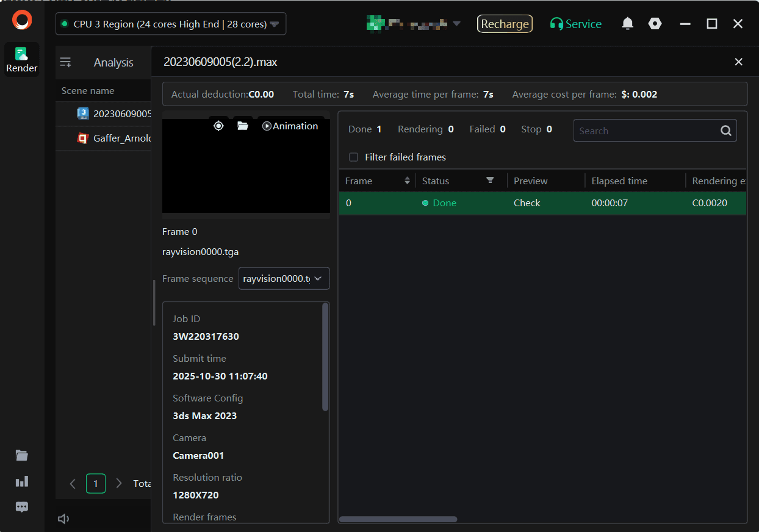Open settings hexagon icon in title bar
The image size is (759, 532).
(x=655, y=24)
